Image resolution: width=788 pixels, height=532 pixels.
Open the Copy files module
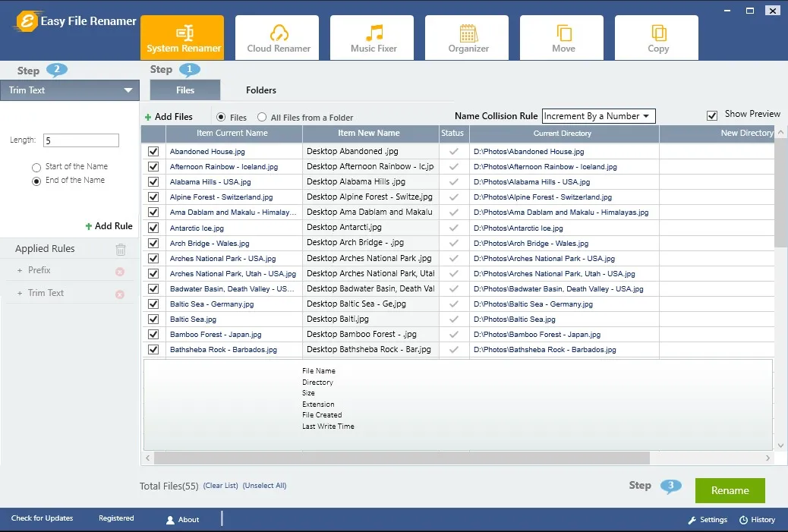(658, 38)
